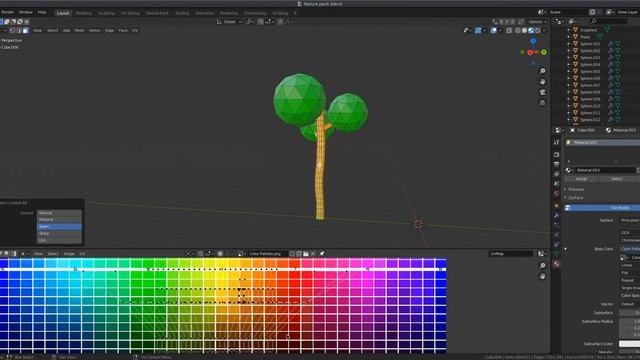
Task: Open the Help menu
Action: 42,12
